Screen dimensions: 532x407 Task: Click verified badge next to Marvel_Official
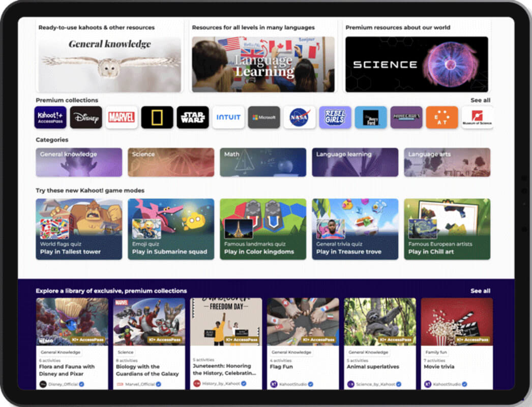click(159, 384)
